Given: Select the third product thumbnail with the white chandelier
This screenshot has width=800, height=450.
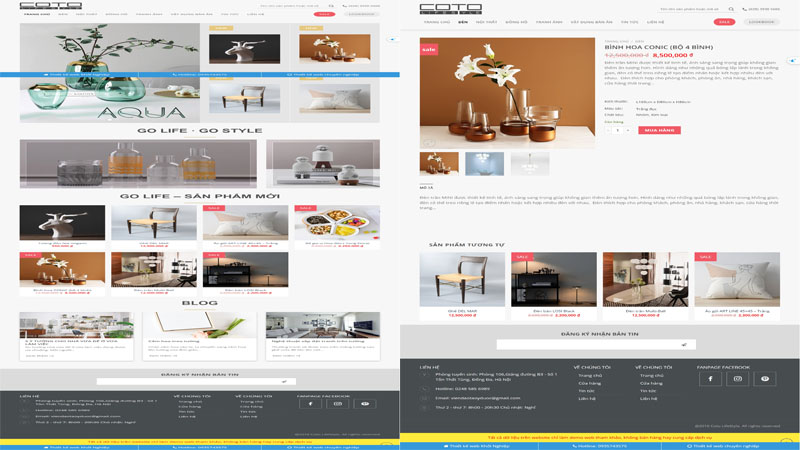Looking at the screenshot, I should [530, 163].
